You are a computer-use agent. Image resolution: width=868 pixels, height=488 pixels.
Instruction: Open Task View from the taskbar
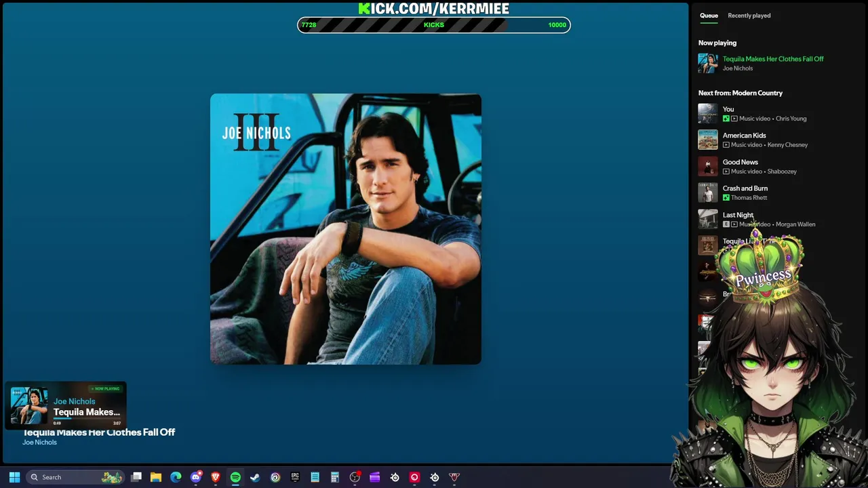pos(136,477)
